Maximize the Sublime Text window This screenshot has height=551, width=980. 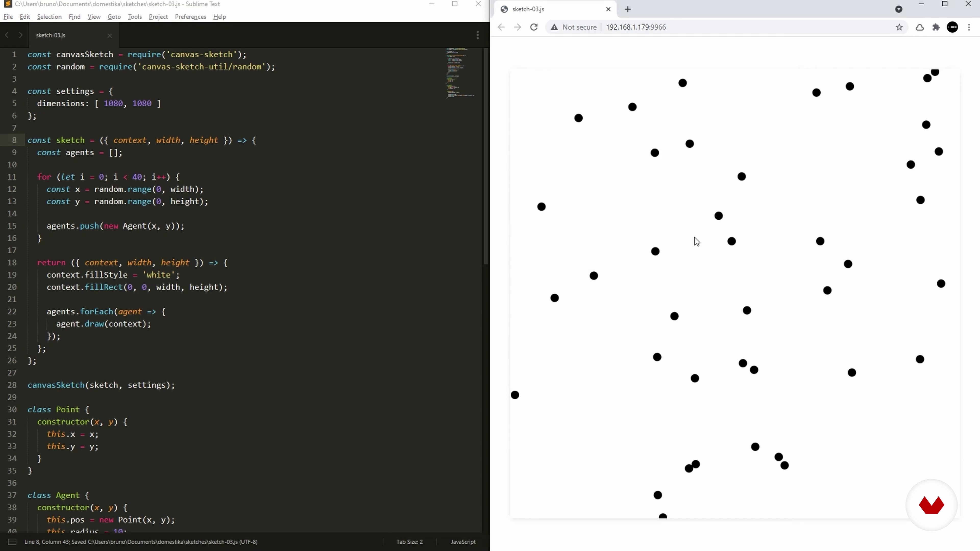pos(455,4)
